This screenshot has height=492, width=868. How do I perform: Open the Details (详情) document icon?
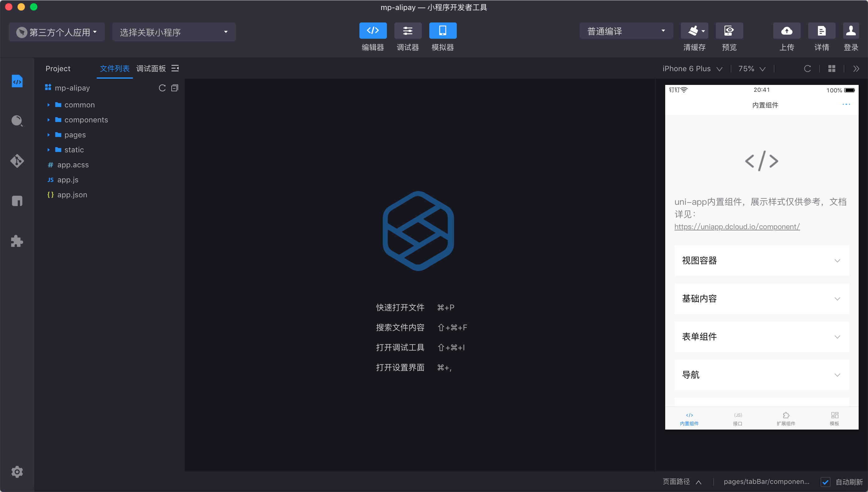tap(821, 31)
